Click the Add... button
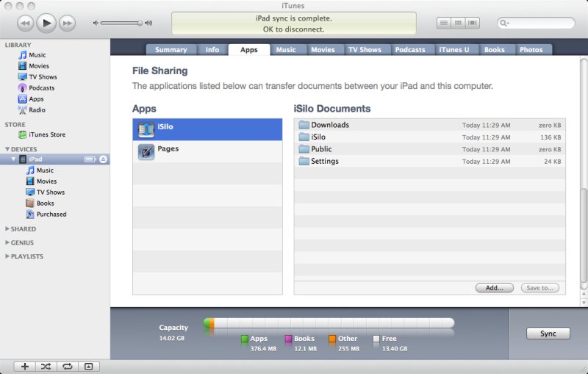Screen dimensions: 588x374 tap(494, 288)
